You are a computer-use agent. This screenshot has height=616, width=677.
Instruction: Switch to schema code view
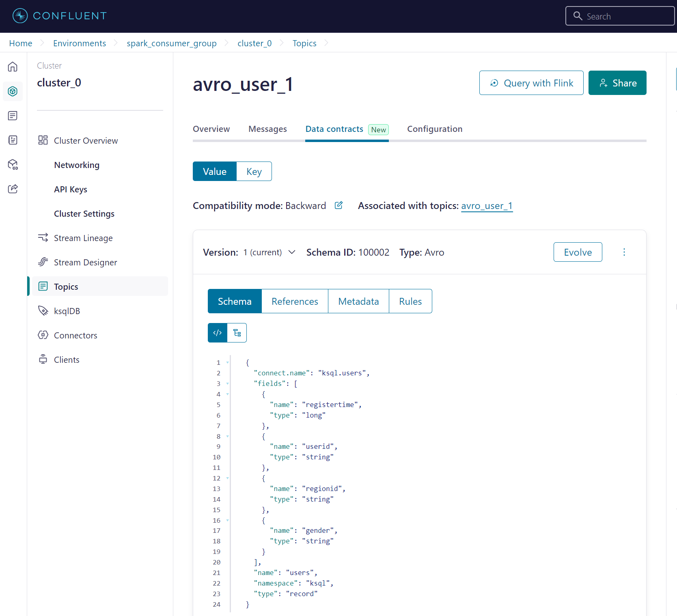point(218,333)
